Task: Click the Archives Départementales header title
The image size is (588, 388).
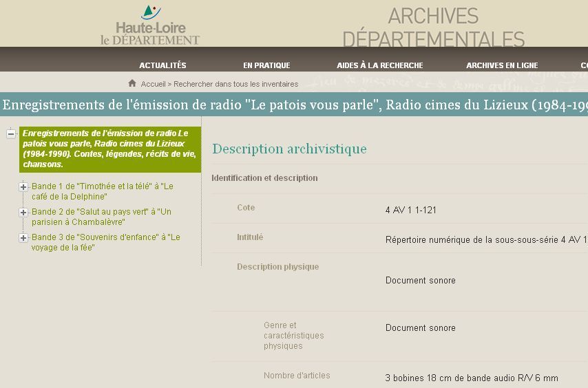Action: tap(433, 26)
